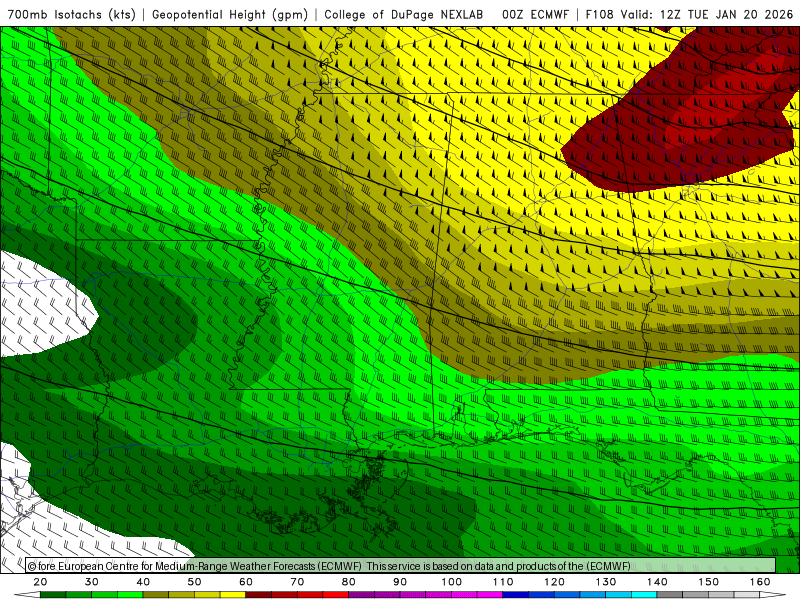
Task: Click the 150 label on the color scale
Action: tap(709, 582)
